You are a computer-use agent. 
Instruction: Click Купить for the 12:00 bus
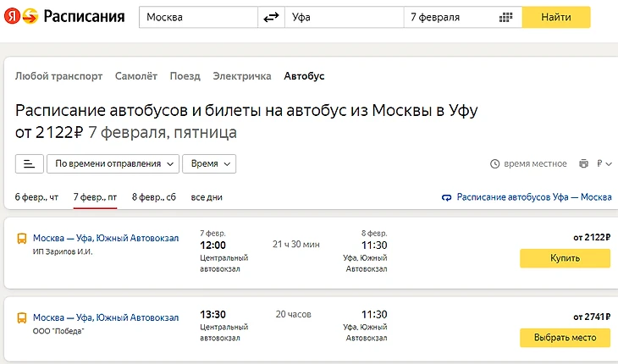point(565,258)
